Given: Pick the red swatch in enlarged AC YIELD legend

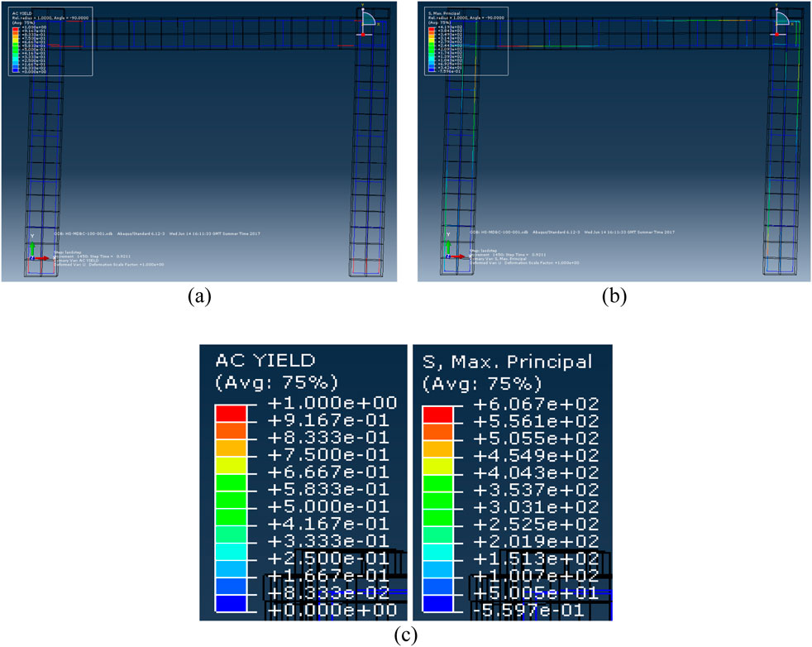Looking at the screenshot, I should pos(231,414).
